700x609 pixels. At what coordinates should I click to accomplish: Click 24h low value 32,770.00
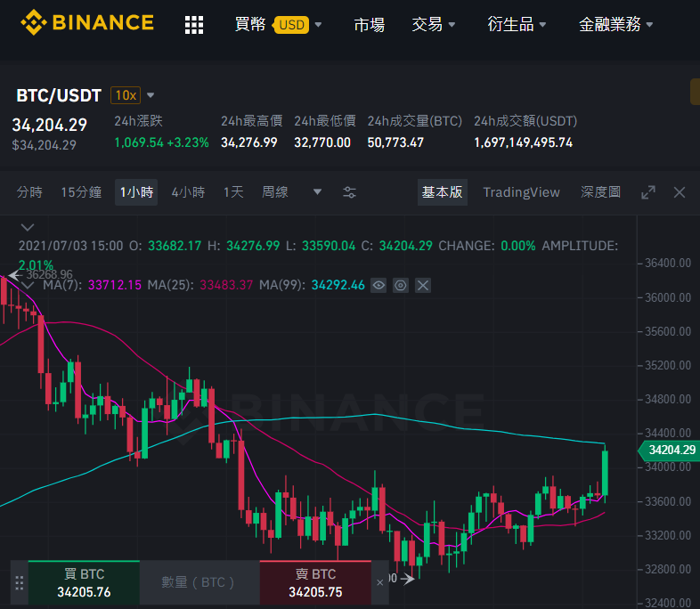point(322,142)
